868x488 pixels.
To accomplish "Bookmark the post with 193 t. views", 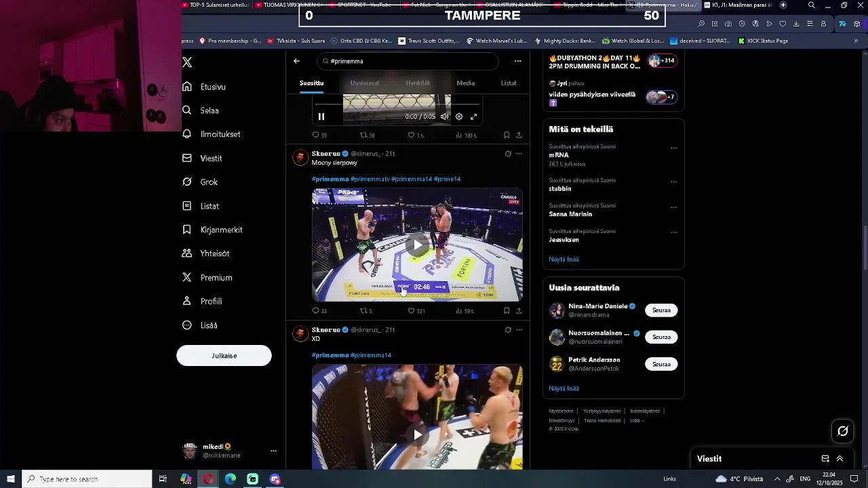I will tap(507, 135).
